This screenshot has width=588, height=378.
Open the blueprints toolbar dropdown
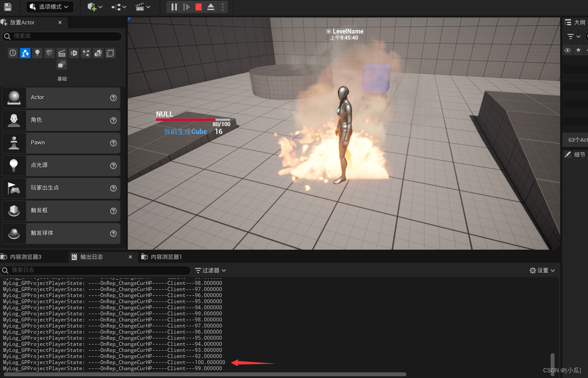[x=119, y=7]
